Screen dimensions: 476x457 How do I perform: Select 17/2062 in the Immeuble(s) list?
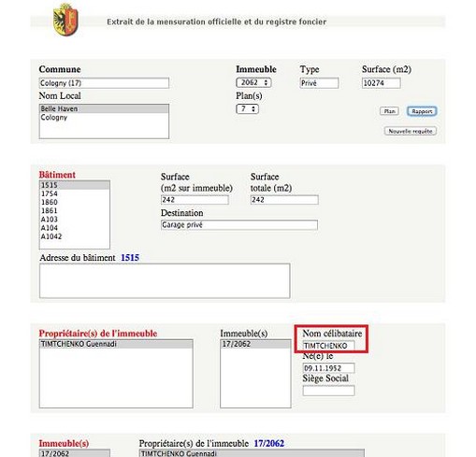click(255, 344)
